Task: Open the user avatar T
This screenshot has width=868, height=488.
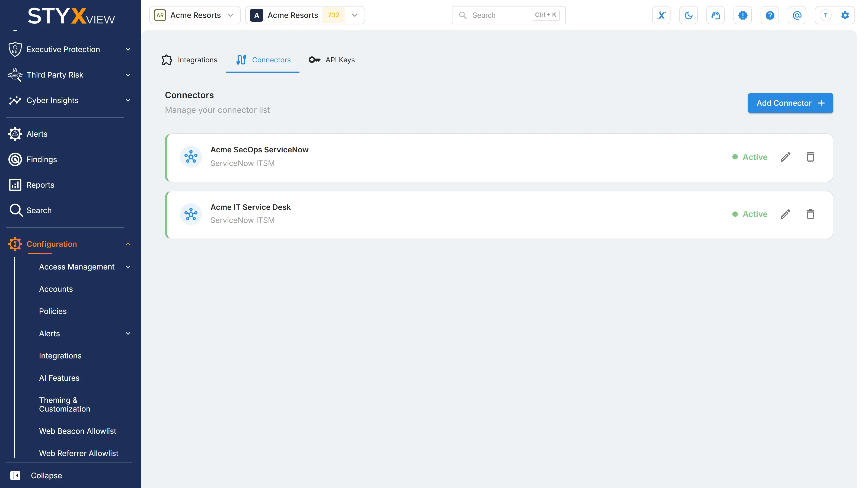Action: pyautogui.click(x=825, y=15)
